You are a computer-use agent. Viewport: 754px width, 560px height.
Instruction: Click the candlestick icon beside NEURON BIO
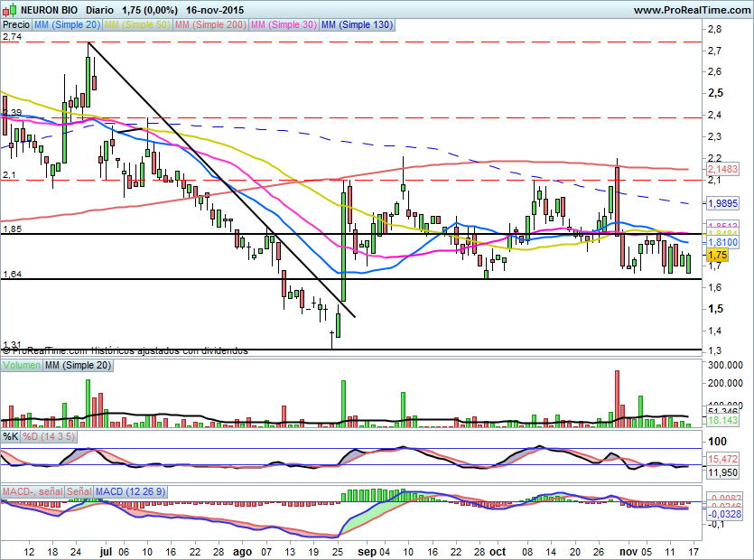[6, 9]
